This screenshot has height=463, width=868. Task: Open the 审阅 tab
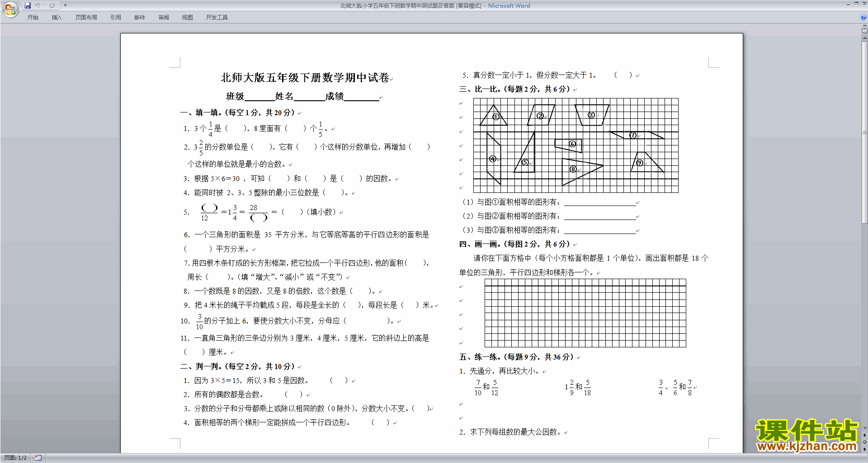click(164, 18)
